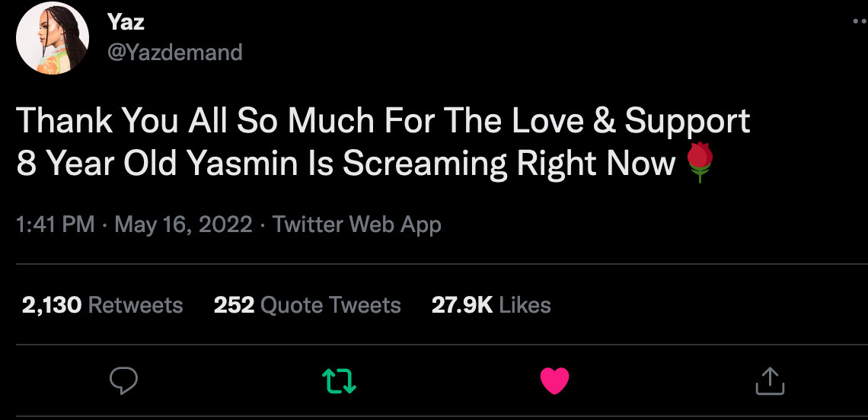
Task: Click the May 16, 2022 date
Action: pyautogui.click(x=183, y=224)
